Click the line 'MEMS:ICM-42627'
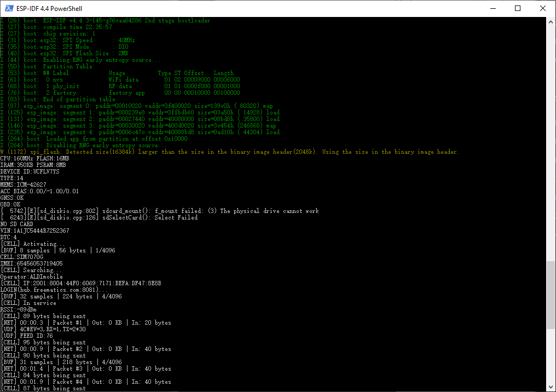 (x=24, y=185)
